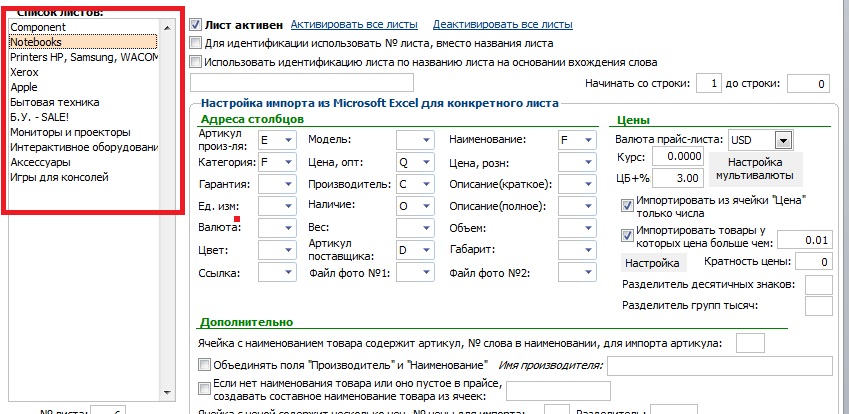
Task: Select Интерактивное оборудование sheet
Action: 84,147
